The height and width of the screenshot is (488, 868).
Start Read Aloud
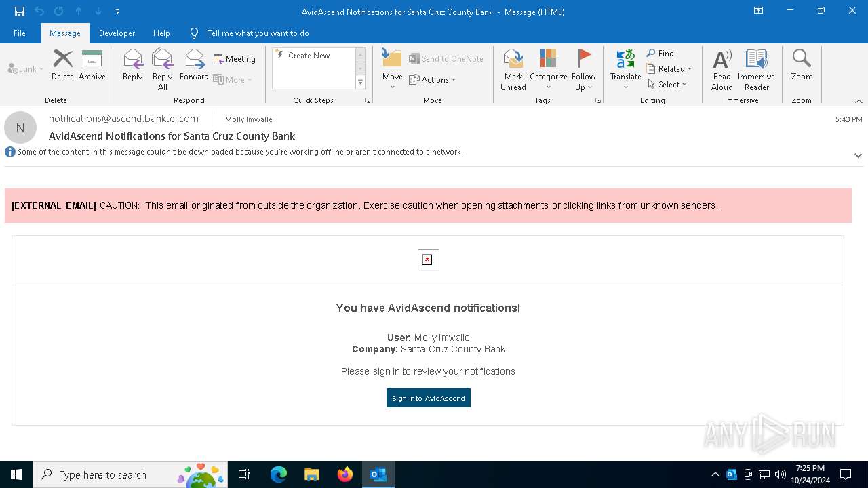(x=722, y=70)
